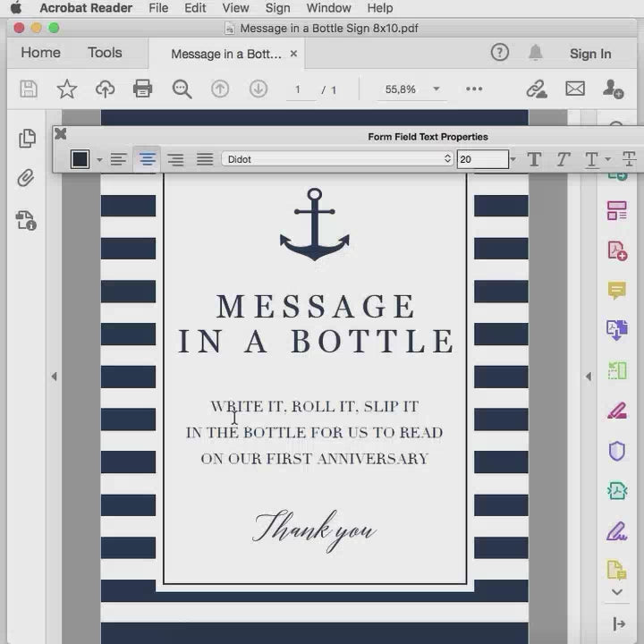Click the Print file icon
Screen dimensions: 644x644
tap(142, 89)
